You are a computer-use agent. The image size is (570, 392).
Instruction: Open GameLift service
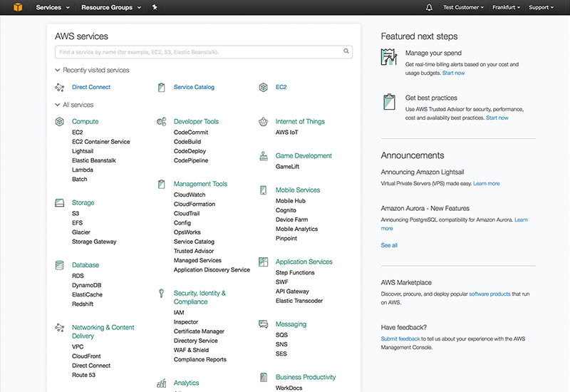[x=287, y=167]
